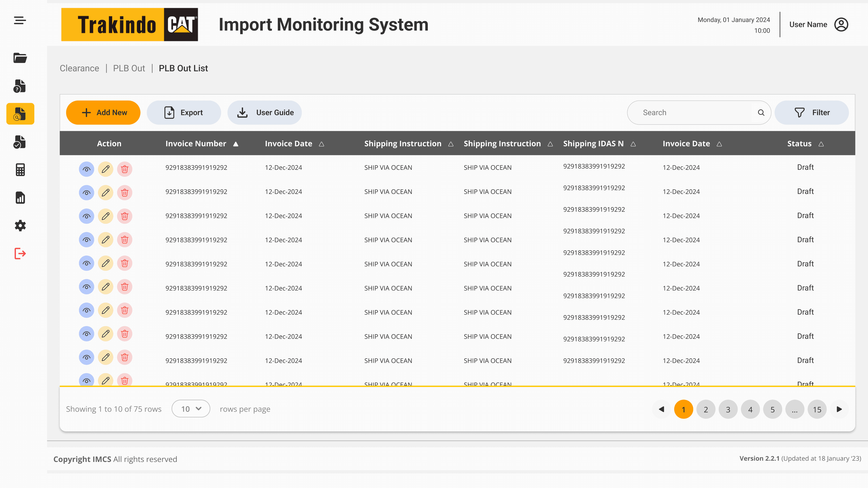Click the open folder sidebar icon

pos(20,58)
